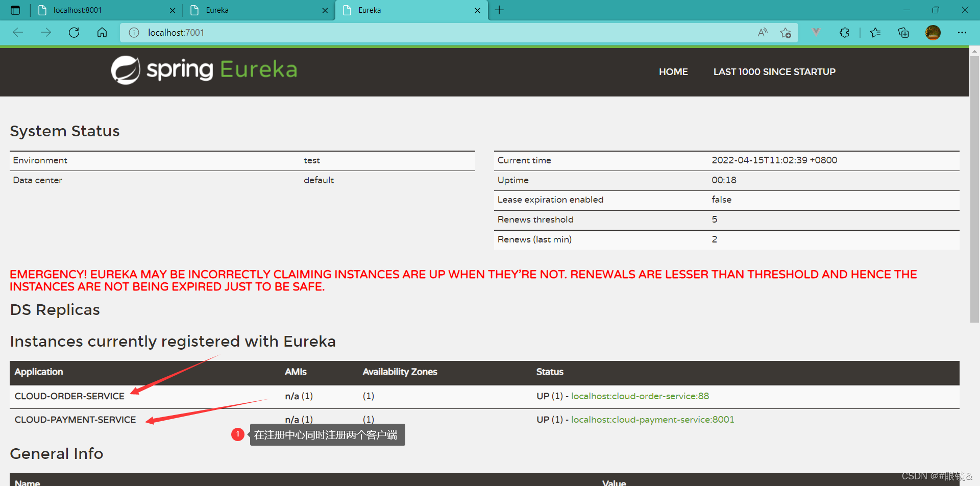Select the current time value 2022-04-15T11:02:39
The width and height of the screenshot is (980, 486).
(774, 160)
